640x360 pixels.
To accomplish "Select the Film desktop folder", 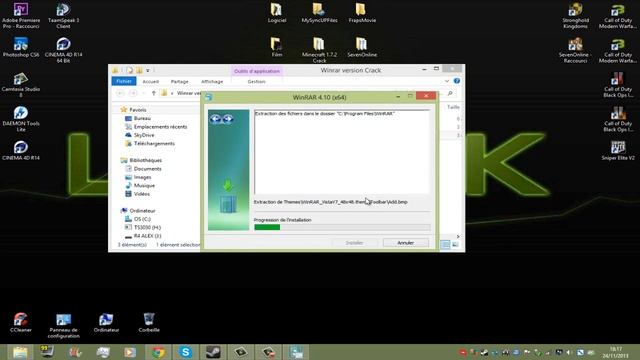I will pyautogui.click(x=277, y=47).
